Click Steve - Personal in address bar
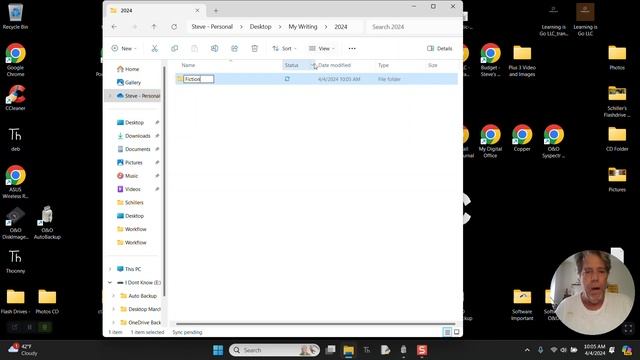This screenshot has height=360, width=640. pos(212,27)
